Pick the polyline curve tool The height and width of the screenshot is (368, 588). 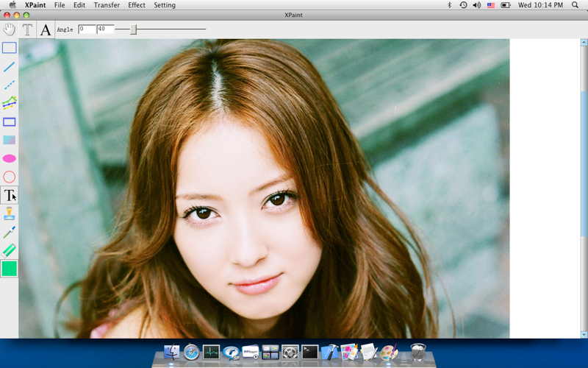pyautogui.click(x=10, y=102)
